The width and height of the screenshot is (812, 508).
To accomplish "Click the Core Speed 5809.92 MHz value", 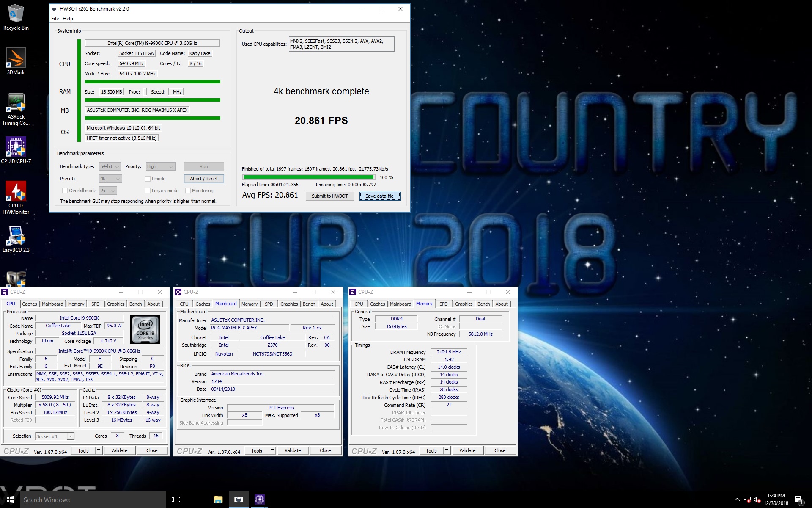I will (x=55, y=397).
